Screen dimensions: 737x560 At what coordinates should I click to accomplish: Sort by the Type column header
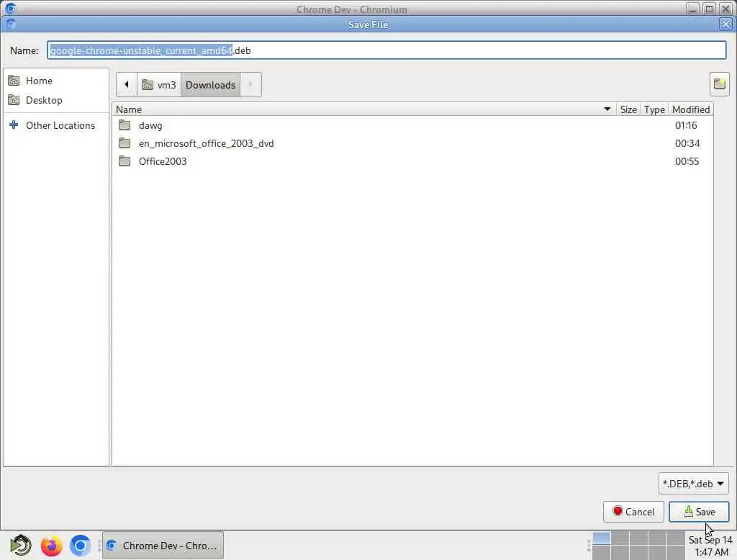pos(654,109)
